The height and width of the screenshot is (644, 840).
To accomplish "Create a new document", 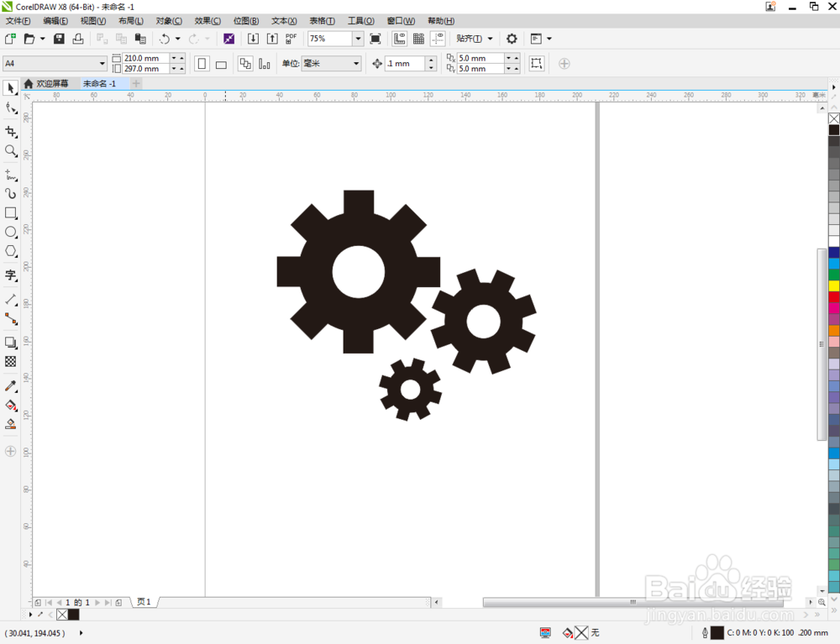I will pyautogui.click(x=10, y=39).
